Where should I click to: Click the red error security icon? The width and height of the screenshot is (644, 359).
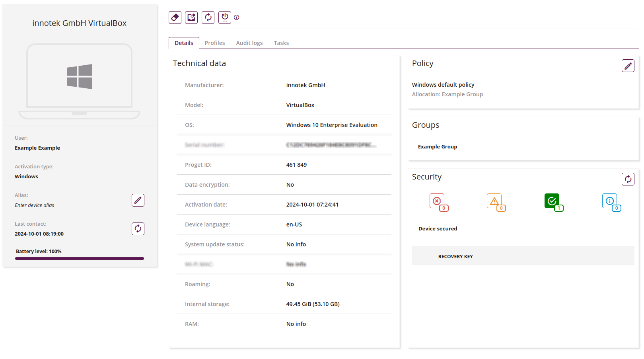(439, 202)
